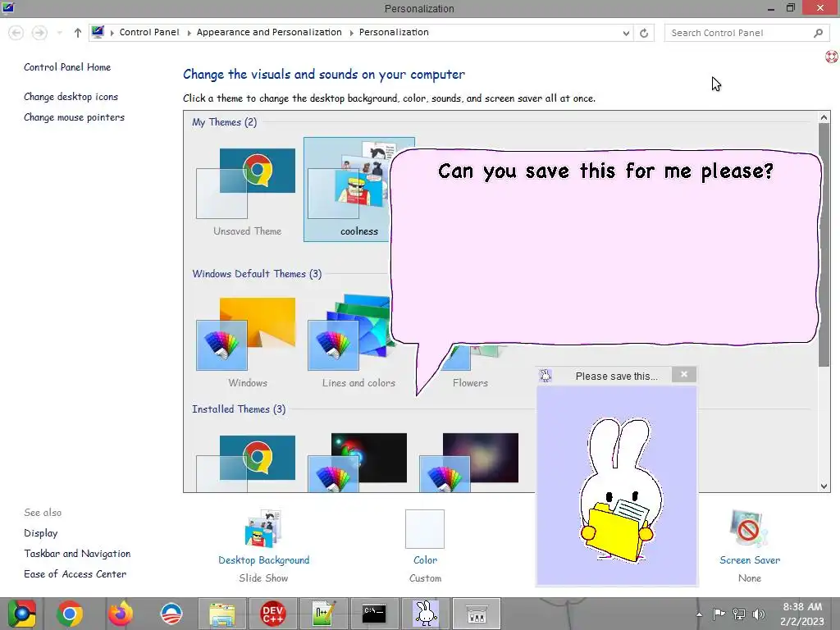Click the theme list scroll up arrow

click(824, 117)
